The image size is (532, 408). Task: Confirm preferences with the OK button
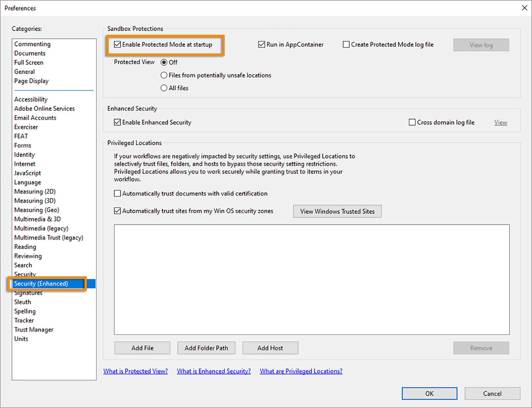[x=429, y=393]
